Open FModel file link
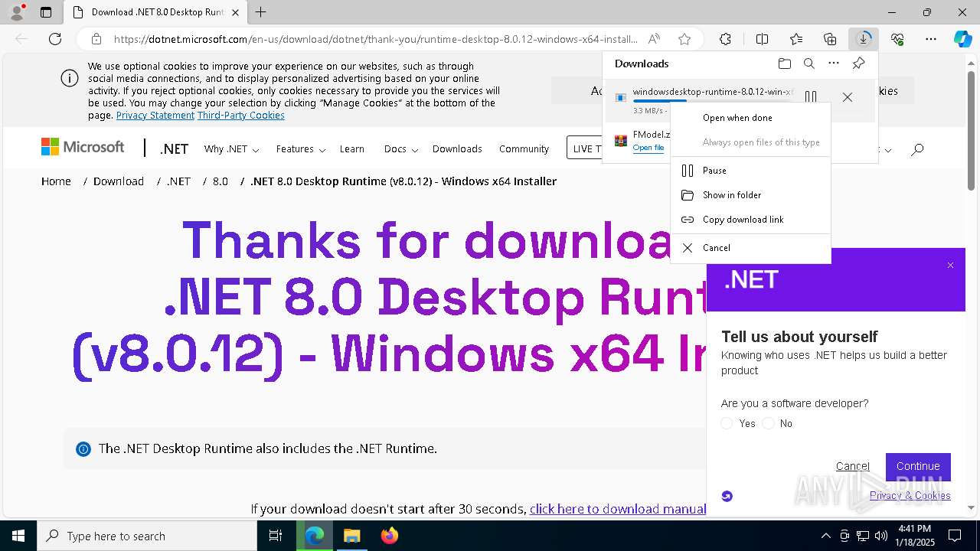The image size is (980, 551). (648, 148)
